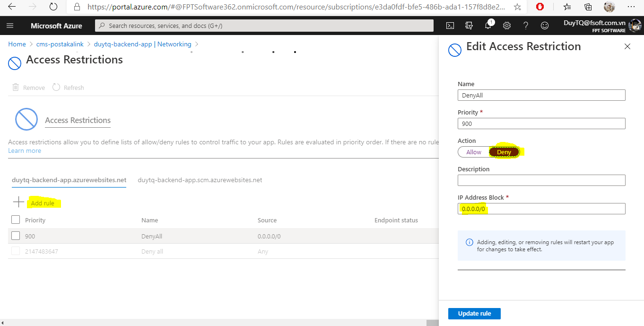Close the Edit Access Restriction panel

point(627,46)
